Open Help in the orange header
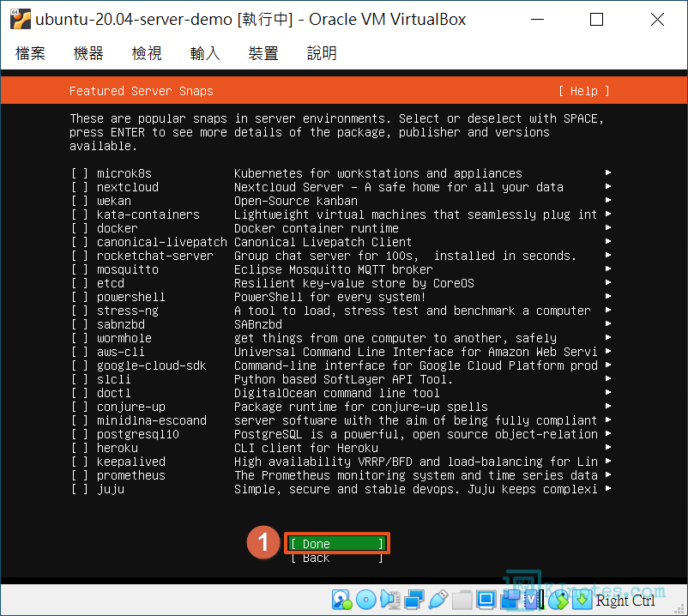Screen dimensions: 688x616 tap(584, 91)
